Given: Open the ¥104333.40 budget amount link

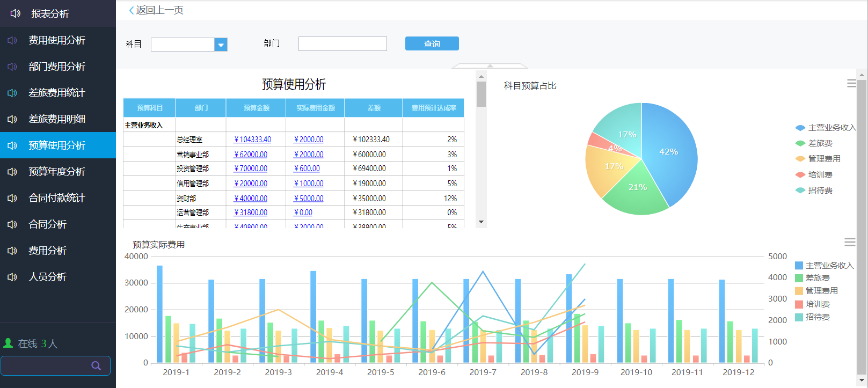Looking at the screenshot, I should click(x=252, y=140).
